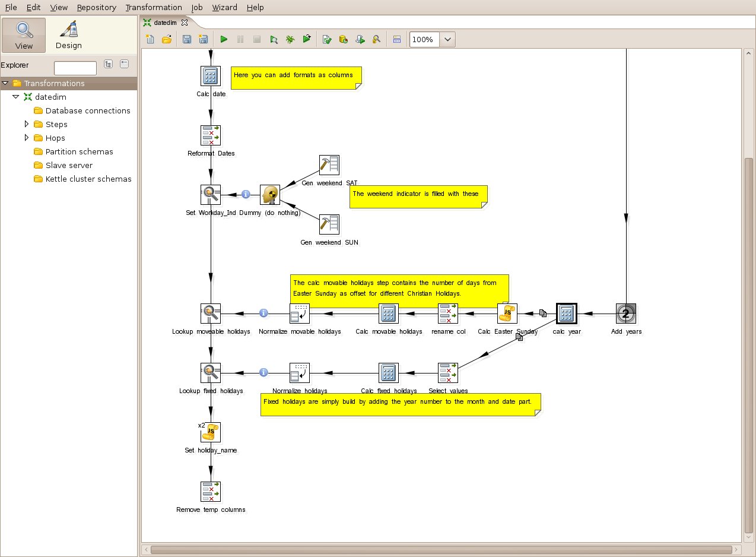Click the collapse all tree icon

124,64
